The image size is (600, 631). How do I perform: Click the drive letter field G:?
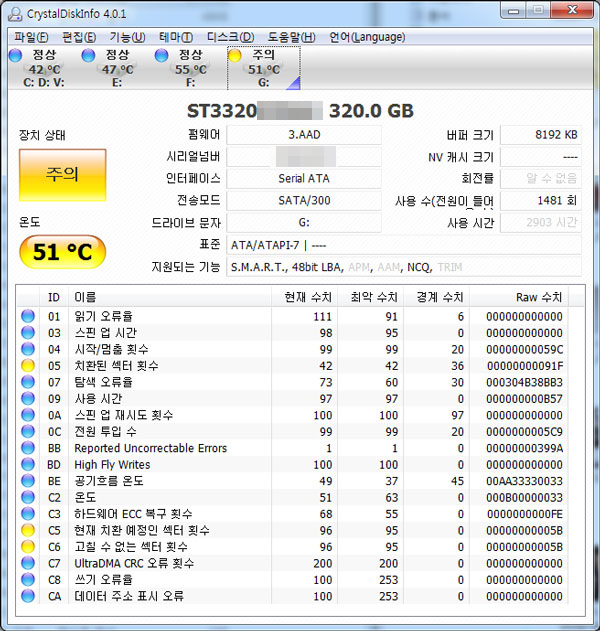tap(304, 223)
